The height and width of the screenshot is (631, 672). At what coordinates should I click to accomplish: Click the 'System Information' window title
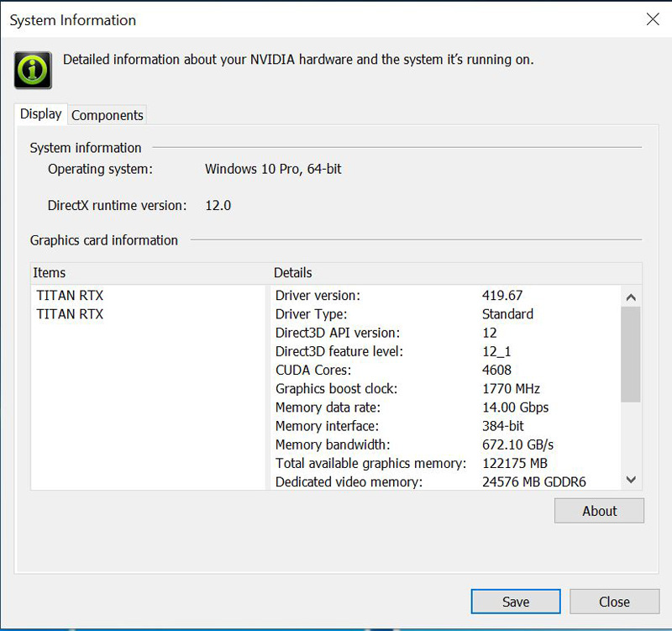tap(73, 20)
